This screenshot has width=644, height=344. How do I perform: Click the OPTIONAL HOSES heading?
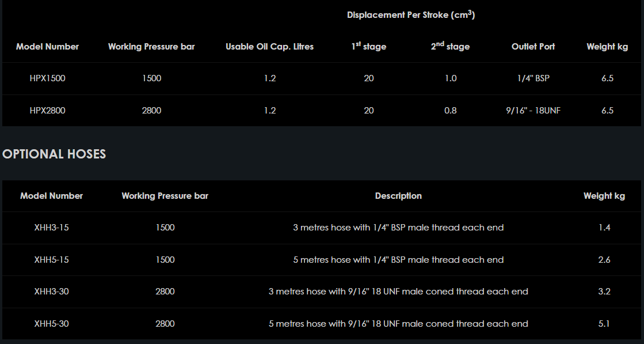click(x=54, y=154)
